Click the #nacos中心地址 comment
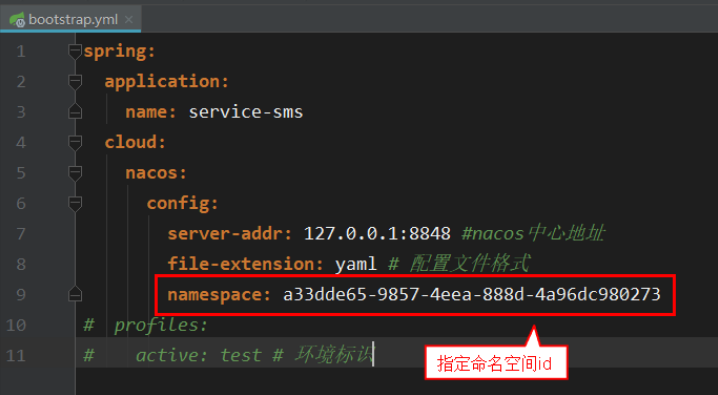Screen dimensions: 718x395 click(533, 233)
